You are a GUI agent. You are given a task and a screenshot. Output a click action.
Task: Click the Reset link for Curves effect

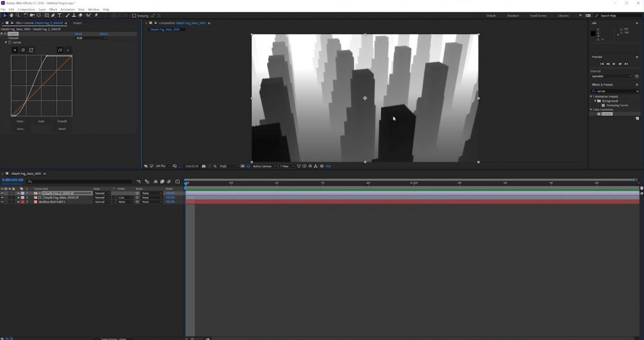(78, 33)
